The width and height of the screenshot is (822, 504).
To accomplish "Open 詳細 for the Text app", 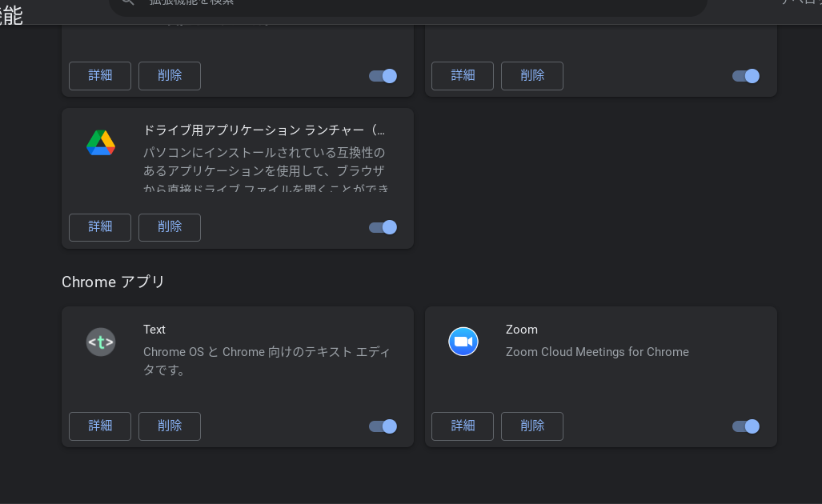I will 100,426.
